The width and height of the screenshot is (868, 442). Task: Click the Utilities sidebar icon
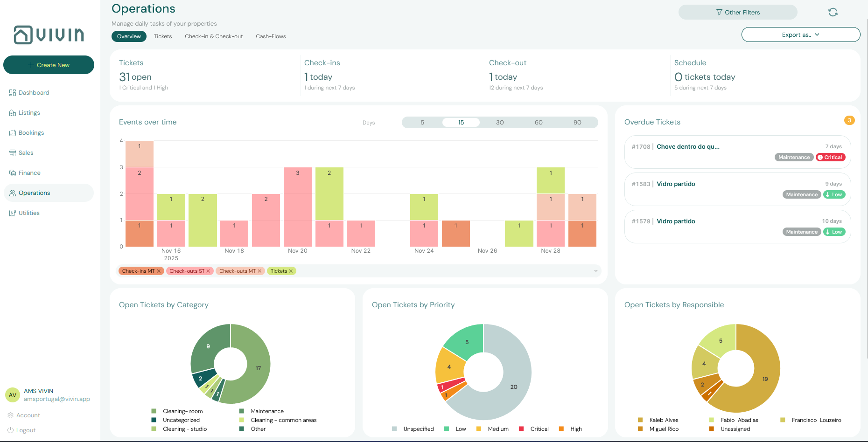[13, 213]
